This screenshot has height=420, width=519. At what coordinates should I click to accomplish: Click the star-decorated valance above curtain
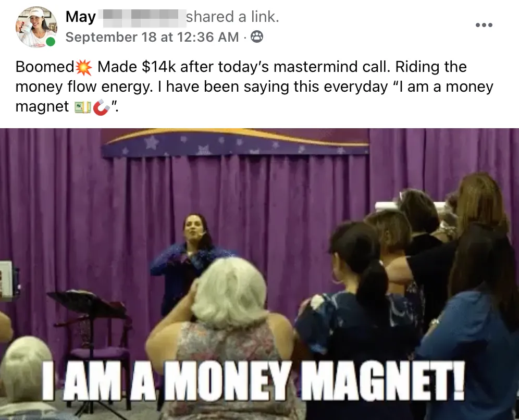pyautogui.click(x=235, y=143)
